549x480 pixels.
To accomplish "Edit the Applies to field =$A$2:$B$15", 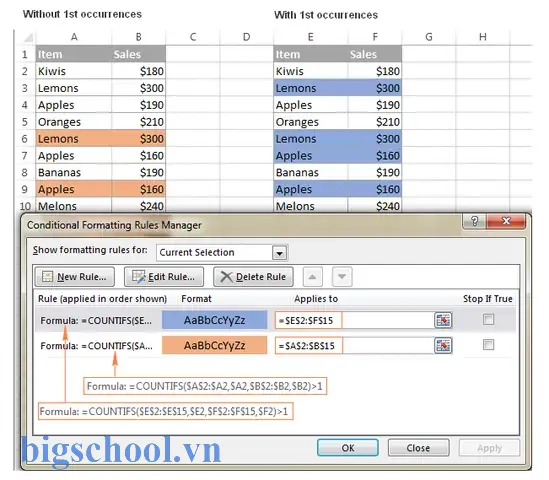I will click(354, 346).
